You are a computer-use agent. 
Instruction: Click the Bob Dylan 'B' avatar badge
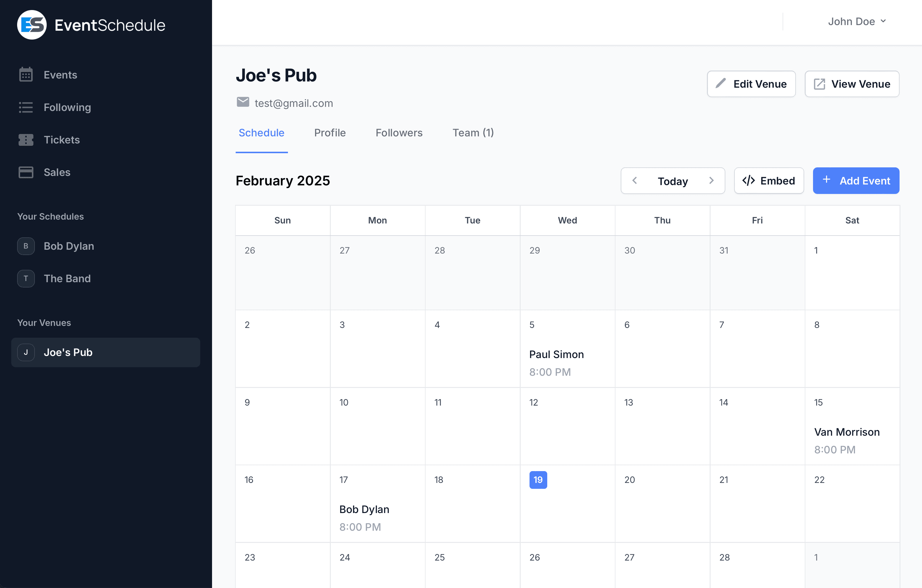coord(26,246)
